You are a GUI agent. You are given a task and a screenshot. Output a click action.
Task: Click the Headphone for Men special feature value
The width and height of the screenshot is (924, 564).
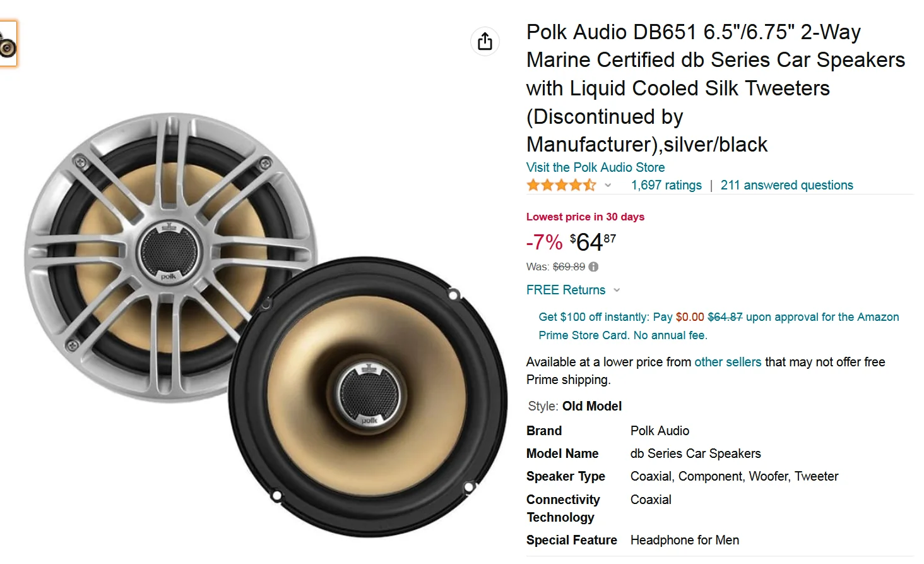[684, 540]
